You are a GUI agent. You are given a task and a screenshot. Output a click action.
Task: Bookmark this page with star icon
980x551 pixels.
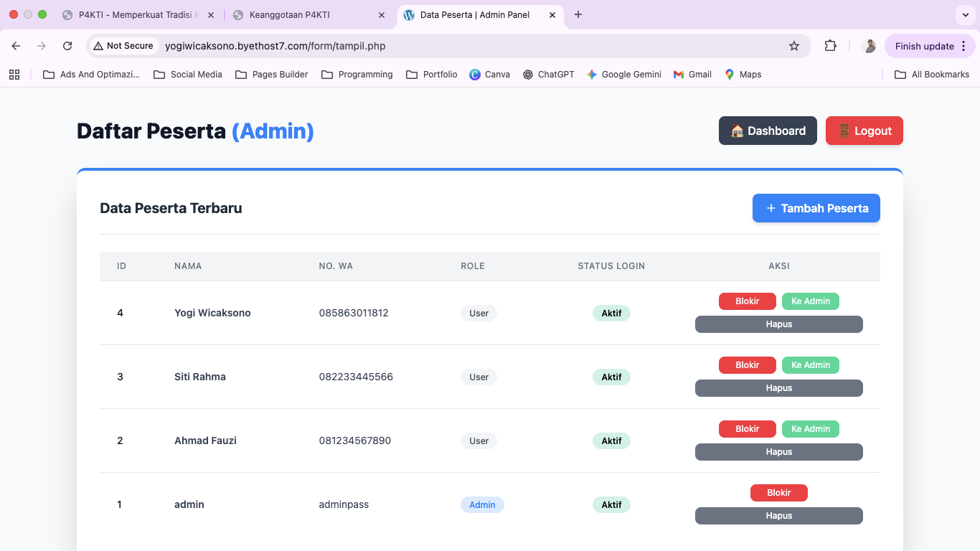(793, 46)
